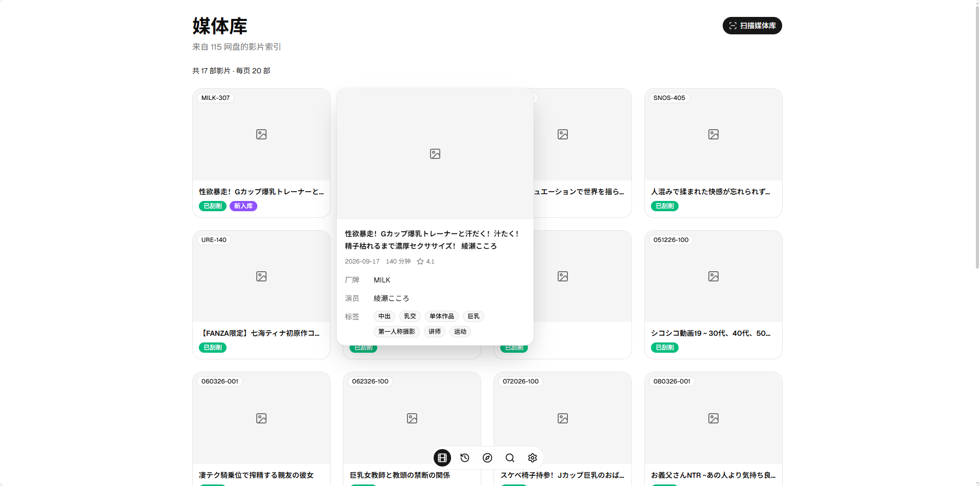
Task: Click the 已刮削 badge on SNOS-405 card
Action: pos(665,206)
